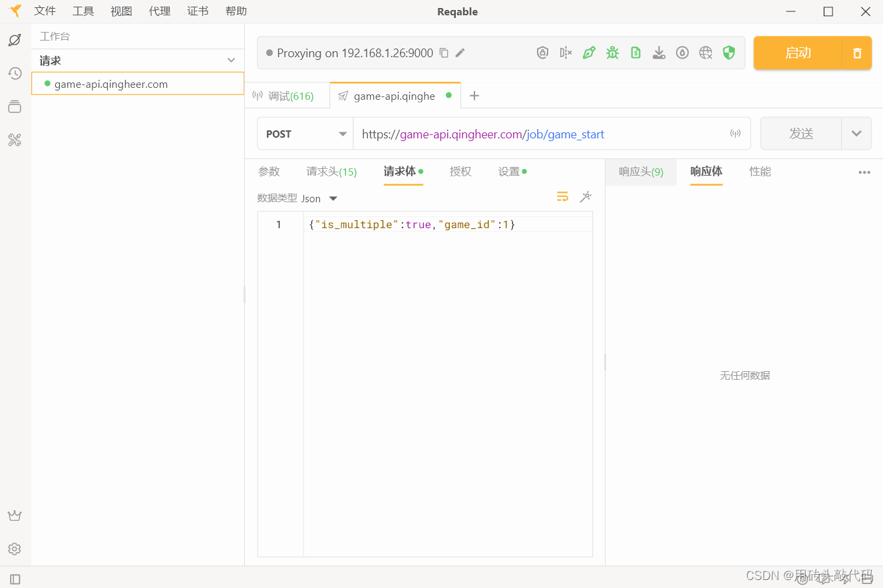Click the orange 启动 start button
Image resolution: width=883 pixels, height=588 pixels.
(x=798, y=53)
